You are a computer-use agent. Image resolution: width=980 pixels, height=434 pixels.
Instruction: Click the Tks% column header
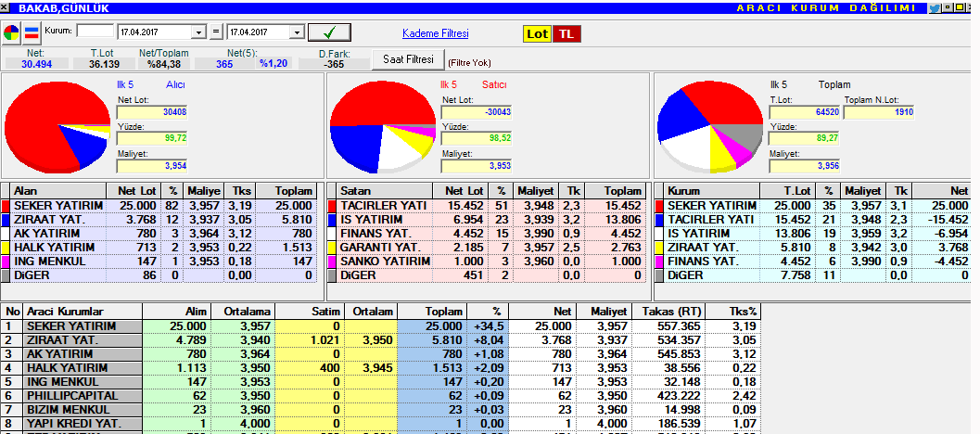tap(732, 312)
